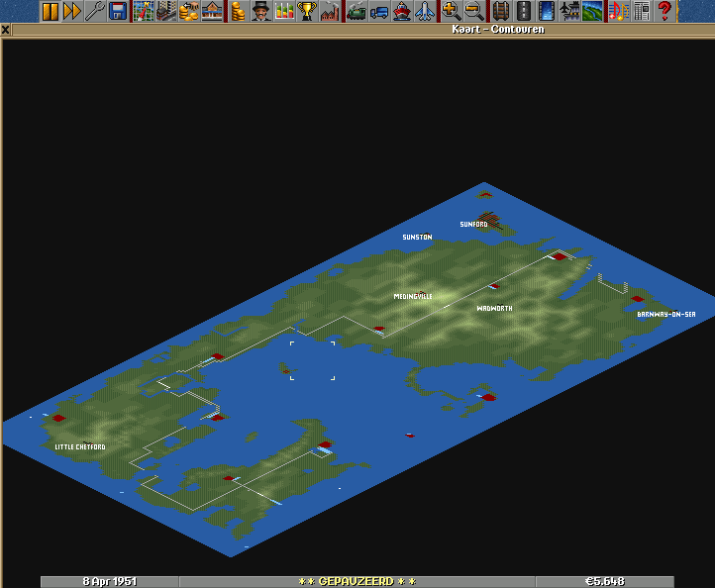Open railway construction track icon
This screenshot has width=715, height=588.
(x=501, y=11)
